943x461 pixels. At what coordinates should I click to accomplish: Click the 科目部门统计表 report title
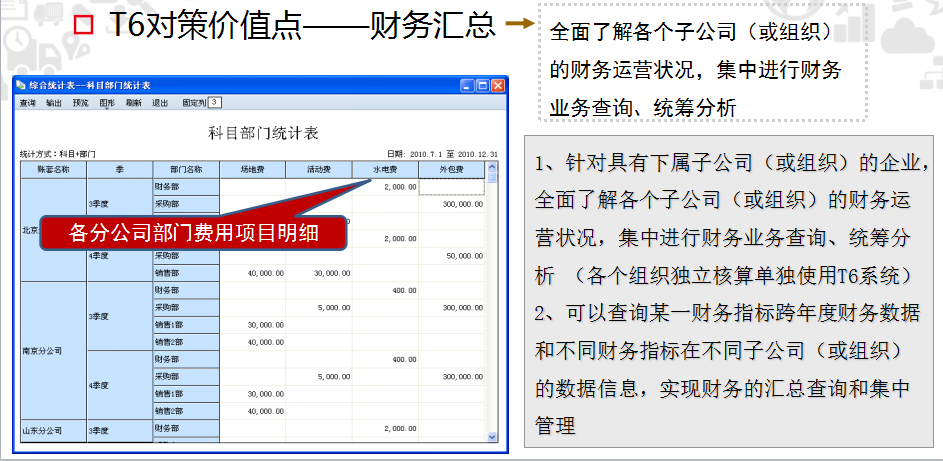(263, 133)
